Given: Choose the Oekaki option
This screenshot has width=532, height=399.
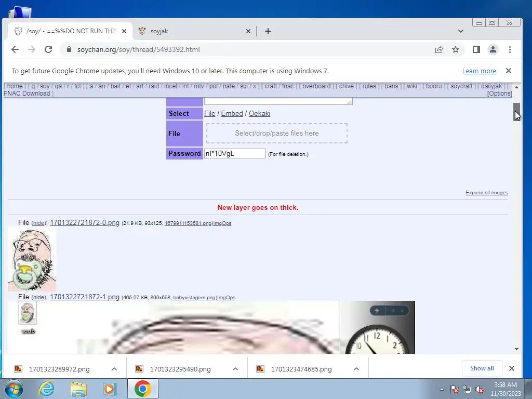Looking at the screenshot, I should coord(260,113).
